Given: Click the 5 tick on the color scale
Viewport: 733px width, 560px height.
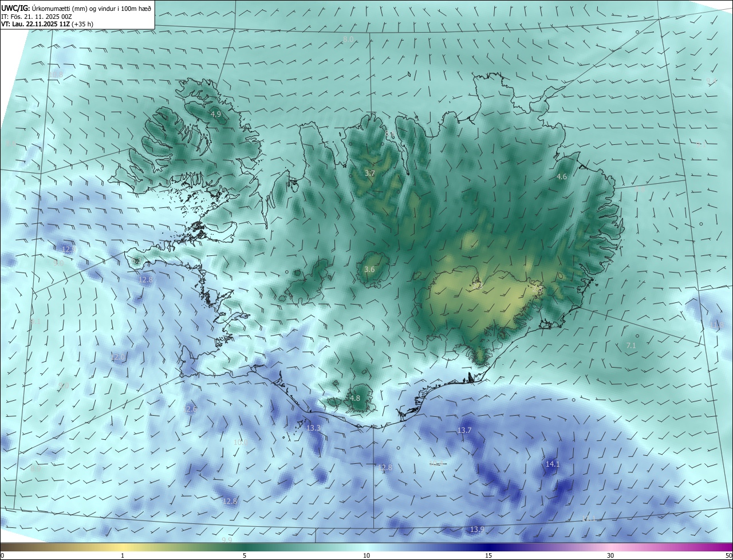Looking at the screenshot, I should [245, 555].
